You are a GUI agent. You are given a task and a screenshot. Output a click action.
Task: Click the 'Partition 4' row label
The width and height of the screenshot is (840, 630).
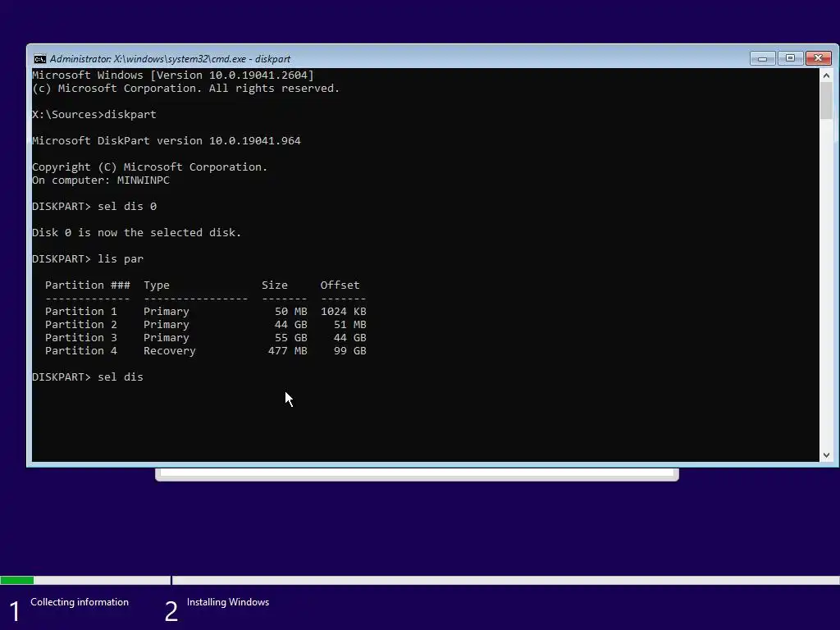coord(81,351)
